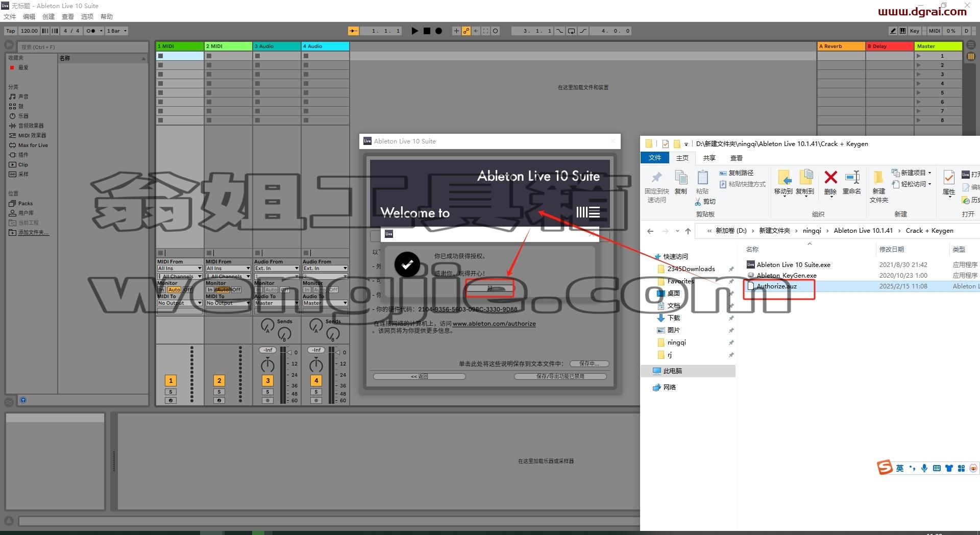Screen dimensions: 980x535
Task: Click the Punch-In switch icon
Action: tap(559, 31)
